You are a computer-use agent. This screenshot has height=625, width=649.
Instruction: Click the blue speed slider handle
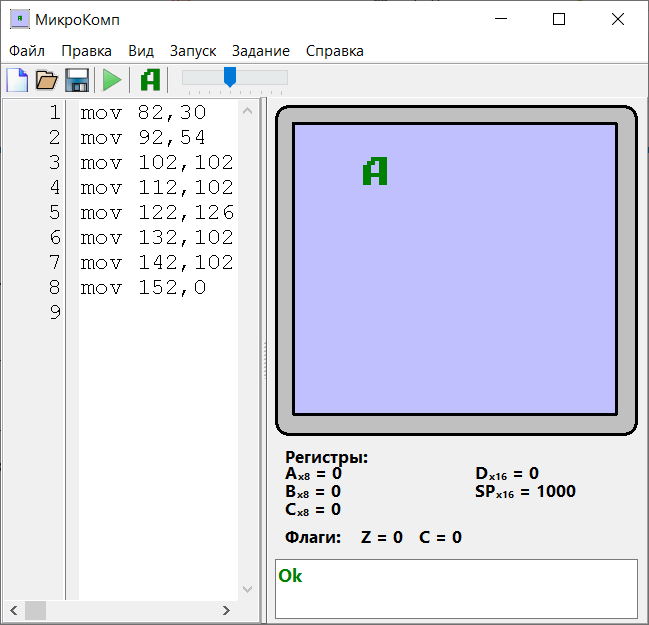coord(230,77)
